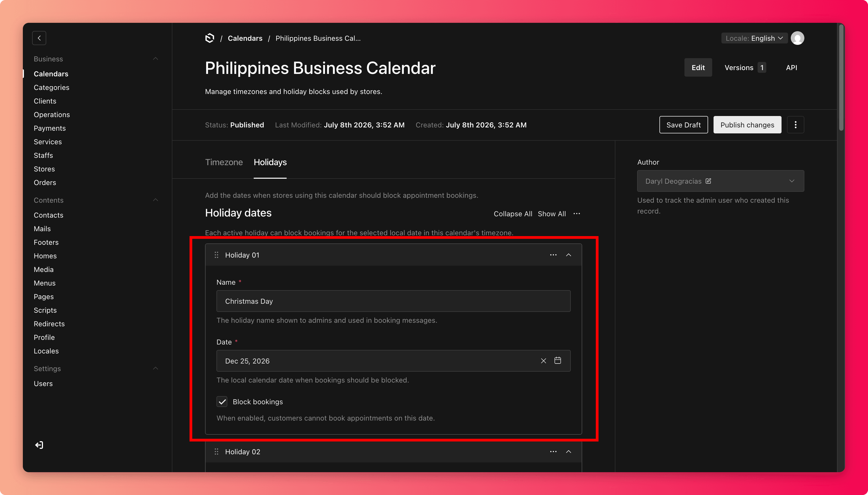Open Media in the sidebar

coord(44,270)
